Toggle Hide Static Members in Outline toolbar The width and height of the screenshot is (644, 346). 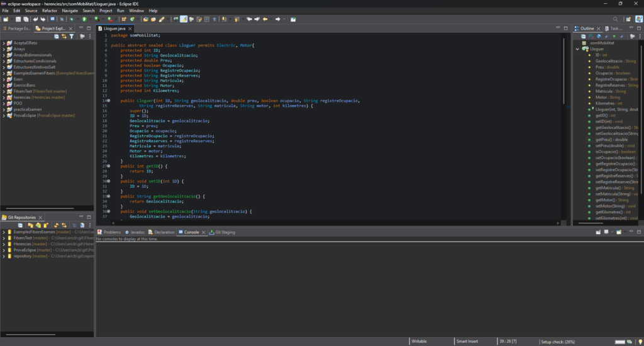click(606, 36)
